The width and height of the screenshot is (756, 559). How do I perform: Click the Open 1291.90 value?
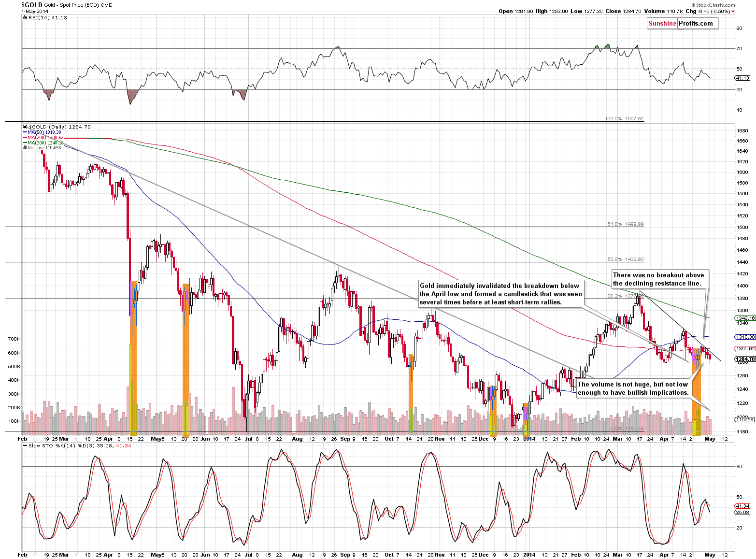tap(516, 11)
